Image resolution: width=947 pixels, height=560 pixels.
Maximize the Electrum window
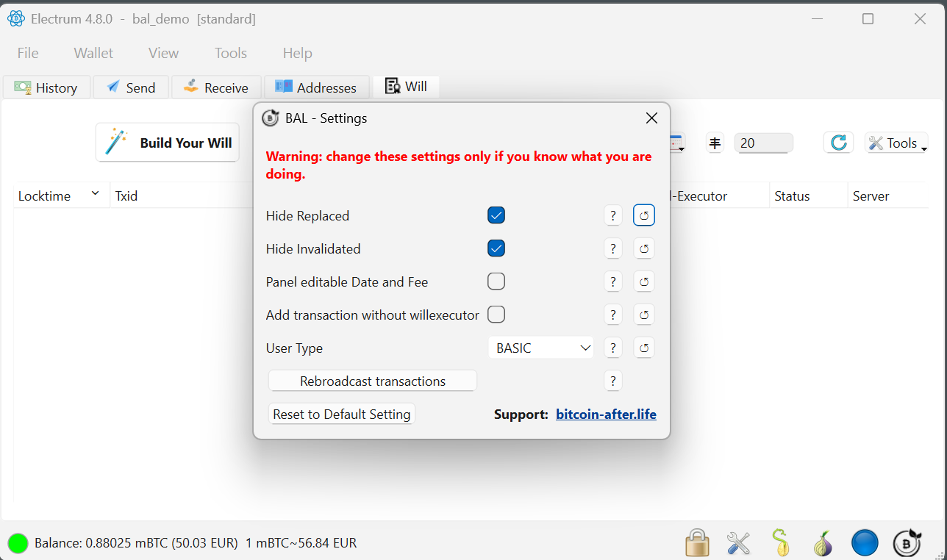click(x=868, y=19)
